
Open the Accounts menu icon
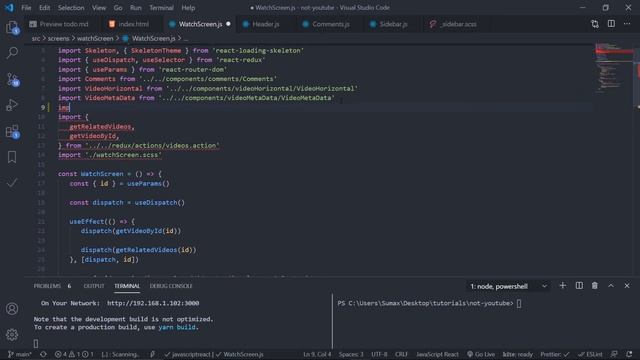(x=12, y=309)
